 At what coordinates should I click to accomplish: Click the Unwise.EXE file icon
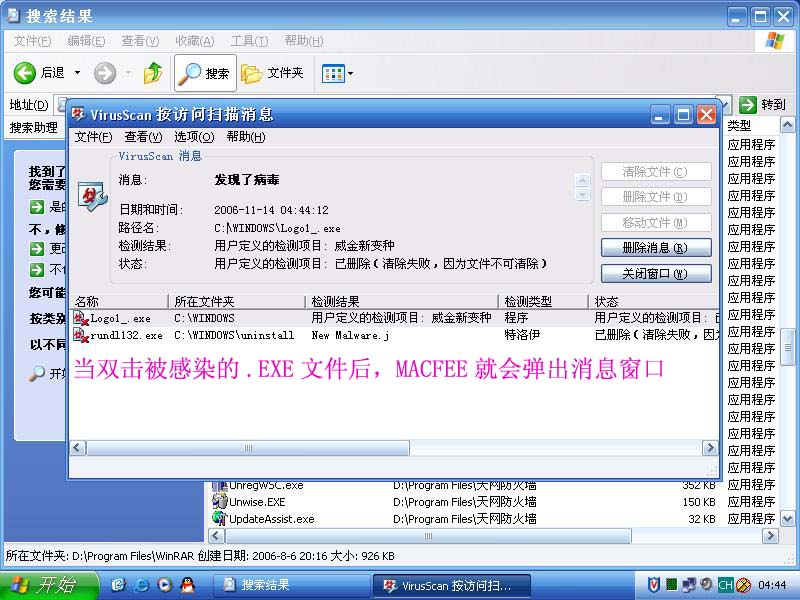(219, 502)
